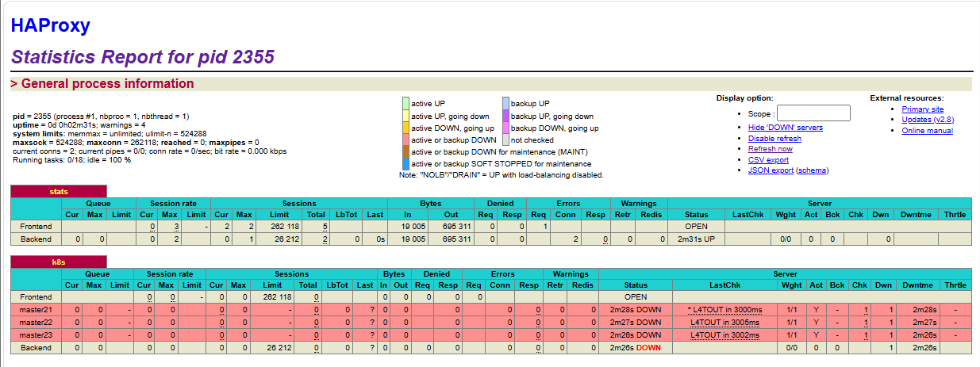This screenshot has width=980, height=367.
Task: Click the 'L4TOUT in 3002ms' check result
Action: (725, 335)
